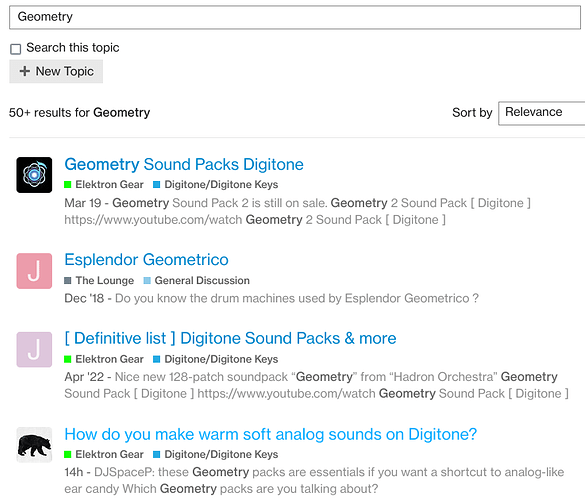Open warm soft analog sounds topic

point(270,434)
